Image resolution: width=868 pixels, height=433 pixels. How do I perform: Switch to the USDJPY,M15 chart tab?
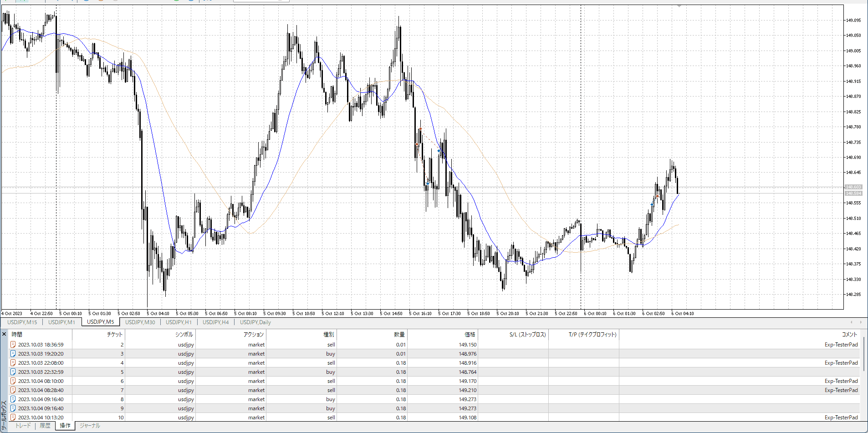pos(22,322)
